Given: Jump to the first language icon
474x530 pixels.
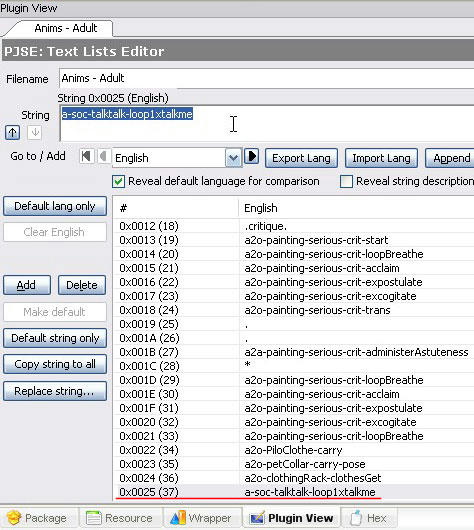Looking at the screenshot, I should [x=87, y=156].
